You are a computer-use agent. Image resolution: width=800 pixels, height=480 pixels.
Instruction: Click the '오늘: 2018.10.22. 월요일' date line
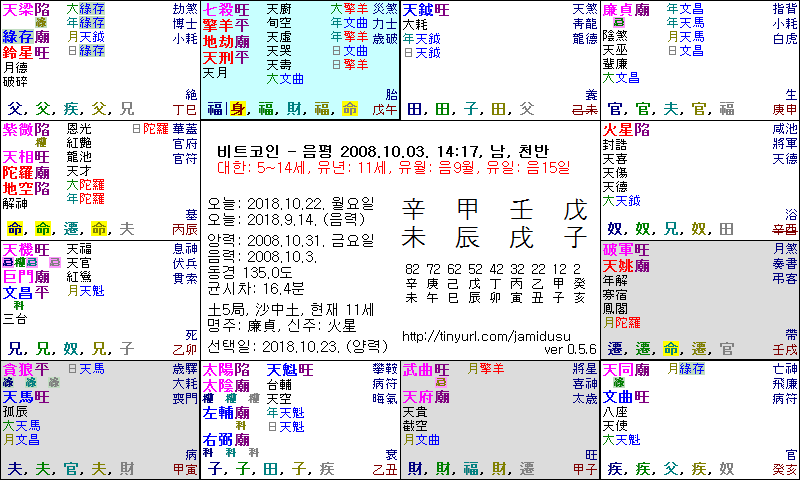(290, 204)
